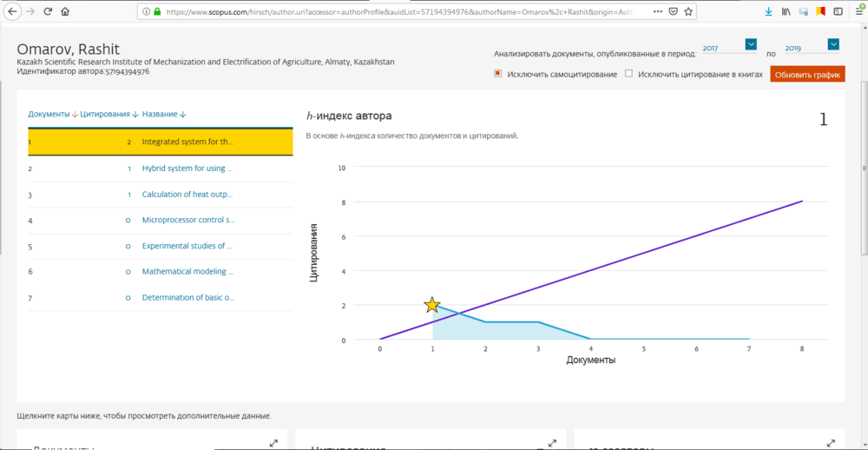This screenshot has width=868, height=450.
Task: Open 'Integrated system for th...' document
Action: (187, 142)
